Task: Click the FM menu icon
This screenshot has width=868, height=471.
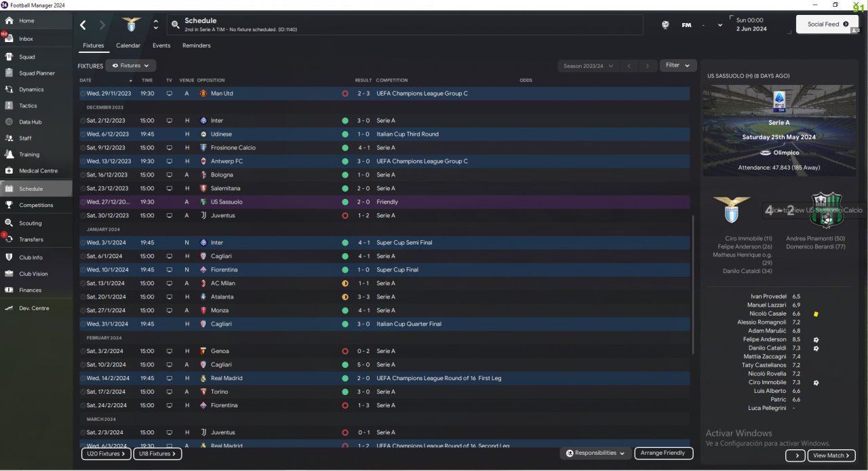Action: pyautogui.click(x=686, y=25)
